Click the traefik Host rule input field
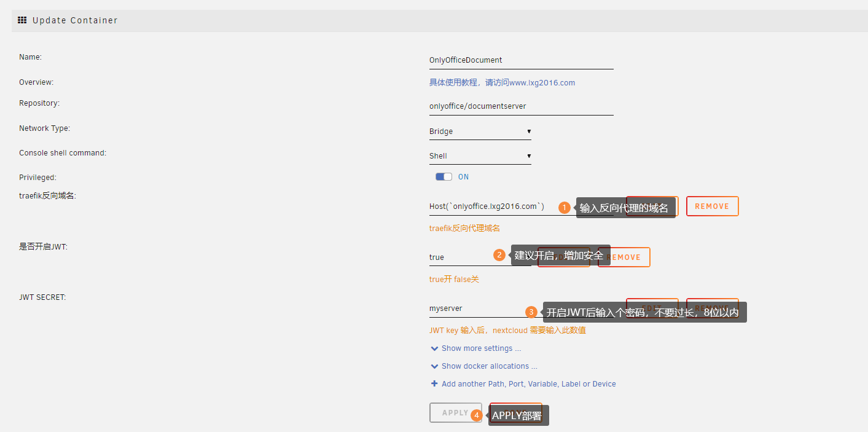The image size is (868, 432). coord(522,207)
